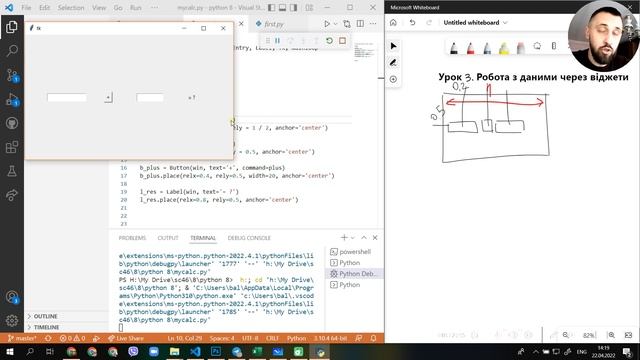Expand the TIMELINE section
Viewport: 640px width, 360px height.
(x=46, y=327)
